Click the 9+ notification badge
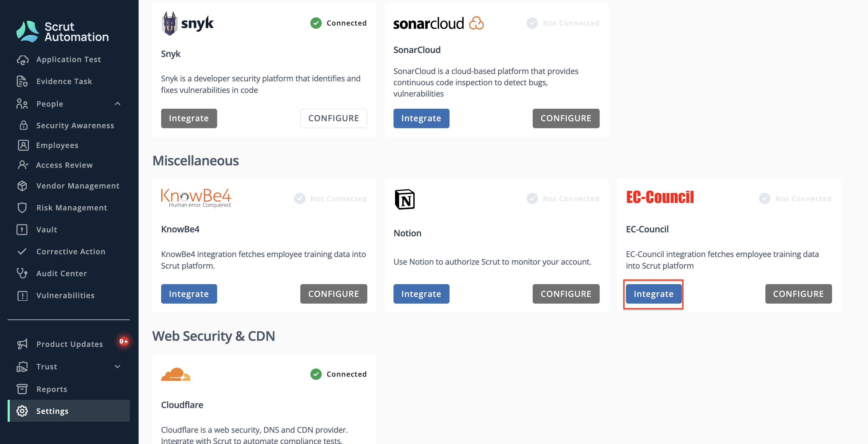The height and width of the screenshot is (444, 868). click(x=124, y=342)
